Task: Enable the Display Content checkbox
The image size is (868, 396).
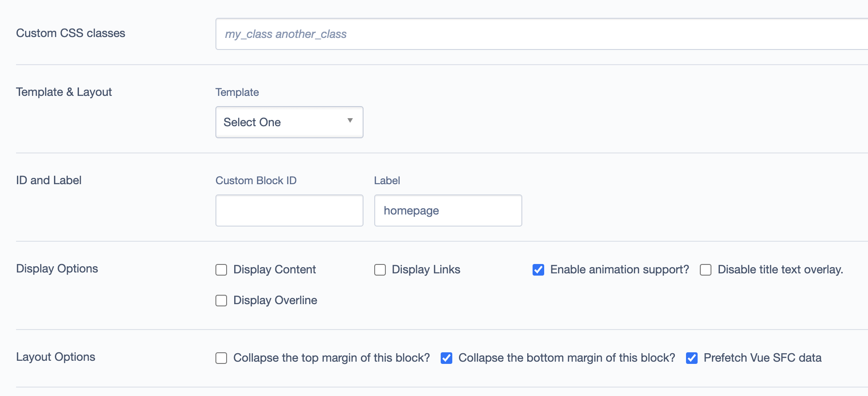Action: tap(221, 270)
